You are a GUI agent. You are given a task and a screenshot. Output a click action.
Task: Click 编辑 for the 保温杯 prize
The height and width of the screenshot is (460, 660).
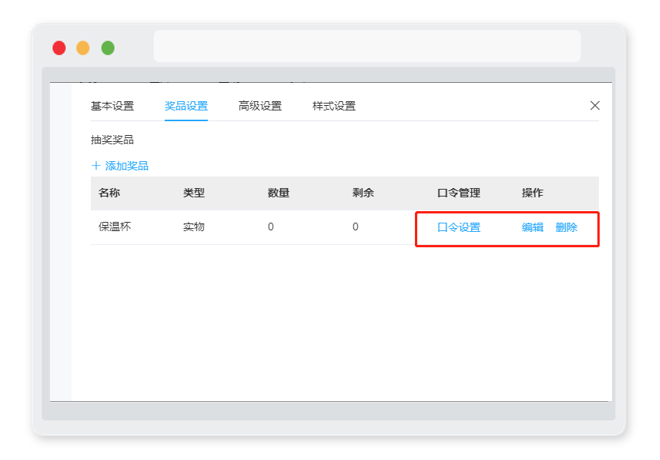pyautogui.click(x=532, y=227)
